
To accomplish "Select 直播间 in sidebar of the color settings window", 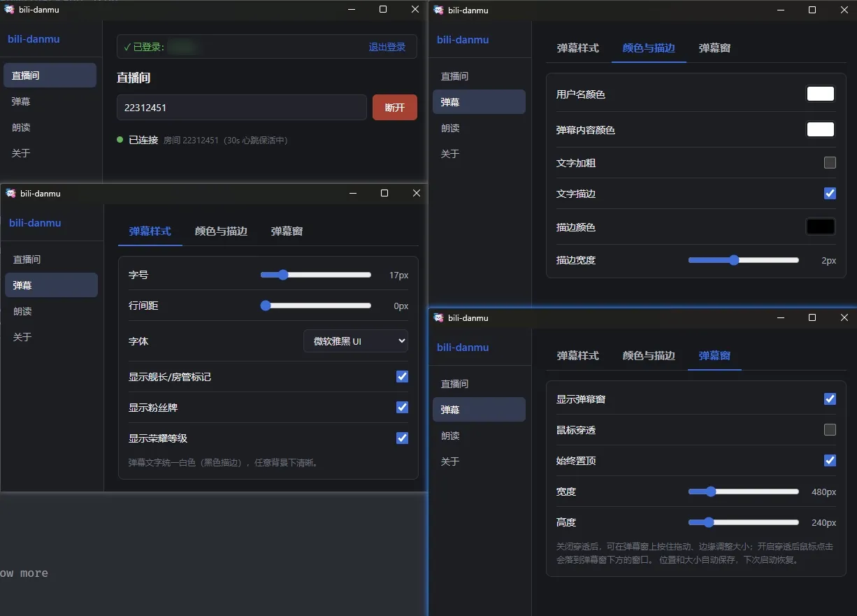I will tap(480, 76).
